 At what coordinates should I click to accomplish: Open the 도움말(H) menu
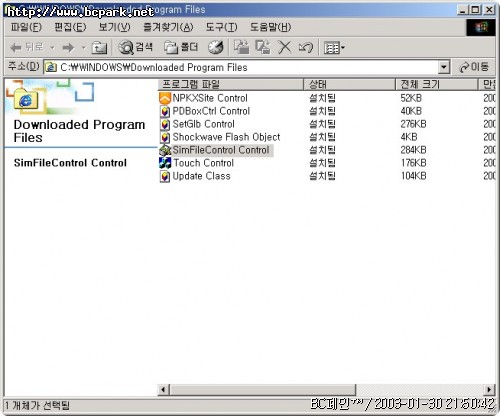270,27
